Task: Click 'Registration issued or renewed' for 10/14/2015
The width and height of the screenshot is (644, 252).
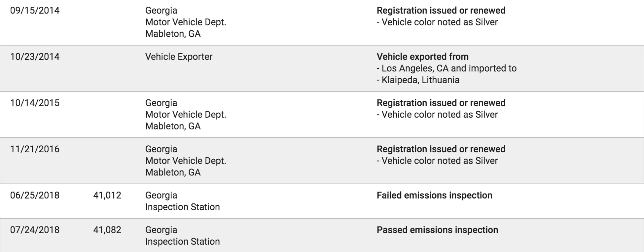Action: (x=441, y=103)
